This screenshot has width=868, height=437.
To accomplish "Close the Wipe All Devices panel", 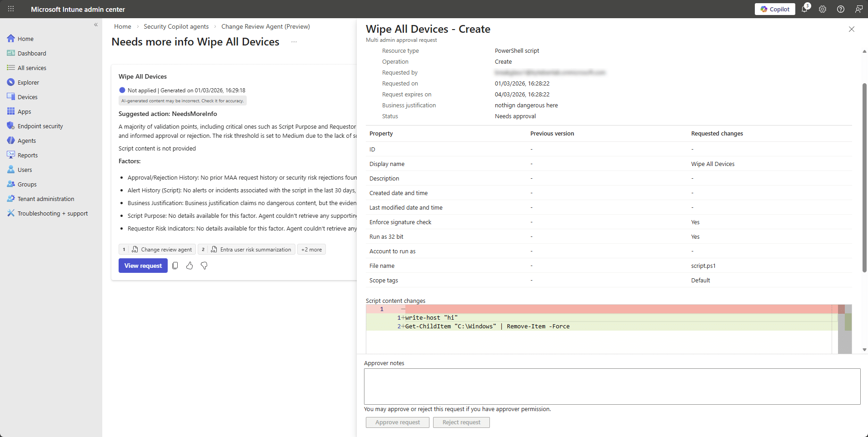I will click(x=851, y=29).
